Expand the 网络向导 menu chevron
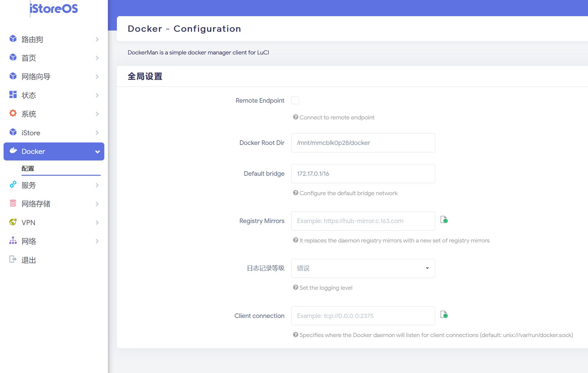Screen dimensions: 588x373 click(x=97, y=77)
